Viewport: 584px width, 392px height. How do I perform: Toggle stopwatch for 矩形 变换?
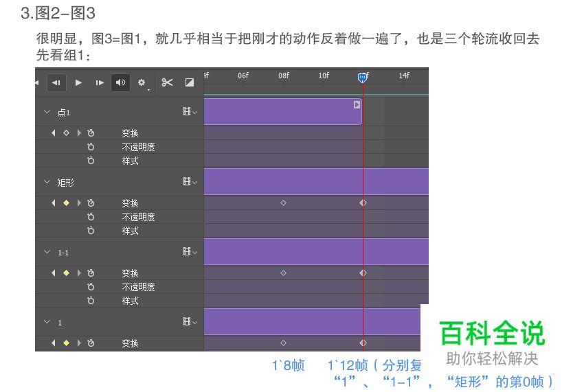[x=91, y=203]
